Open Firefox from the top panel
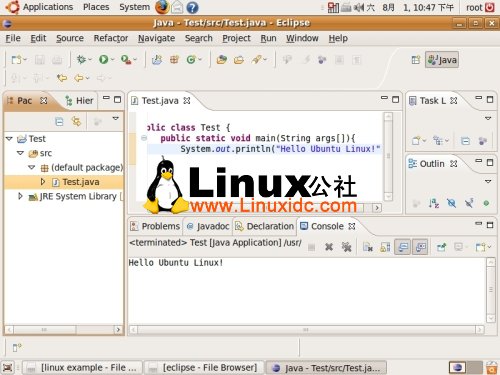The width and height of the screenshot is (500, 375). click(162, 7)
